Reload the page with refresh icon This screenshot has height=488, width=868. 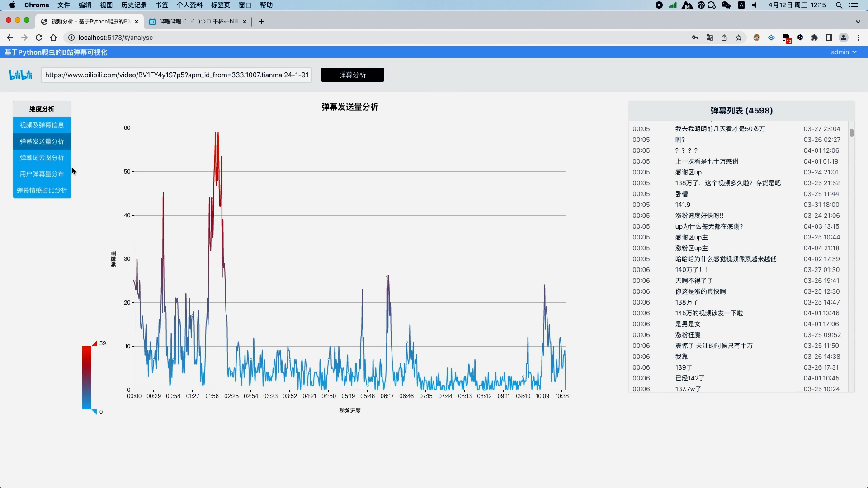point(39,38)
